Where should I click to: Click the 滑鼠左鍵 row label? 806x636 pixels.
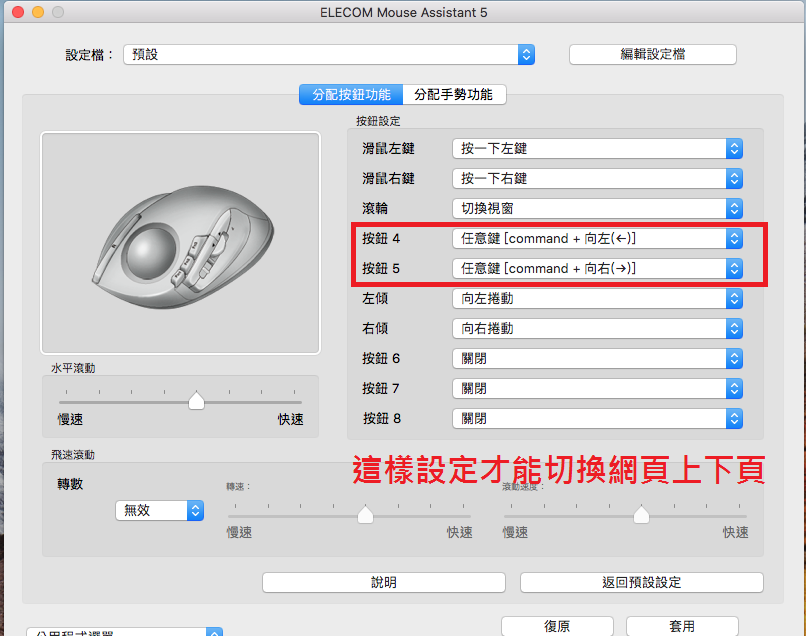388,149
